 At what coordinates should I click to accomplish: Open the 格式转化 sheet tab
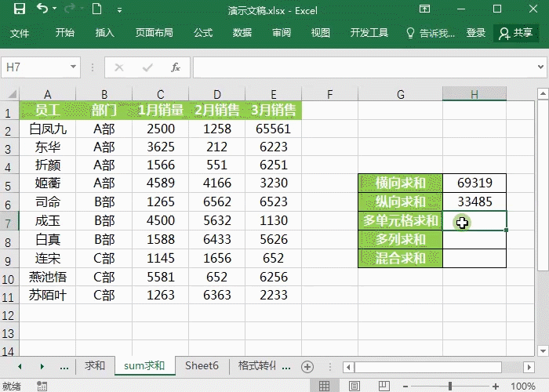(x=257, y=366)
